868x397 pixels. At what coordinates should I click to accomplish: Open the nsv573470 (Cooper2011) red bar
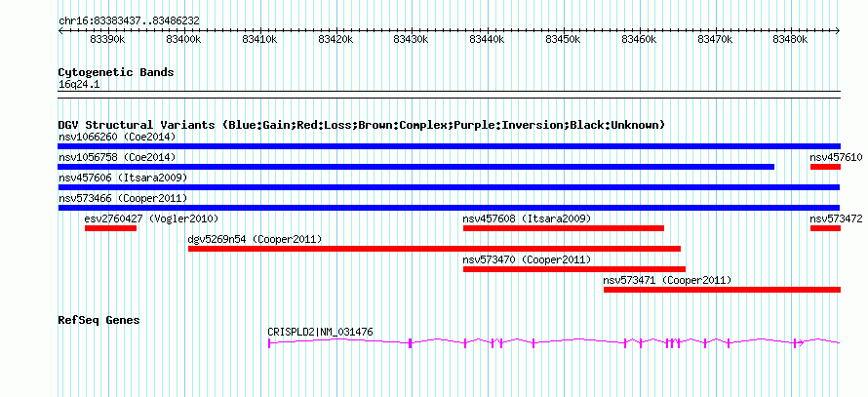(574, 269)
